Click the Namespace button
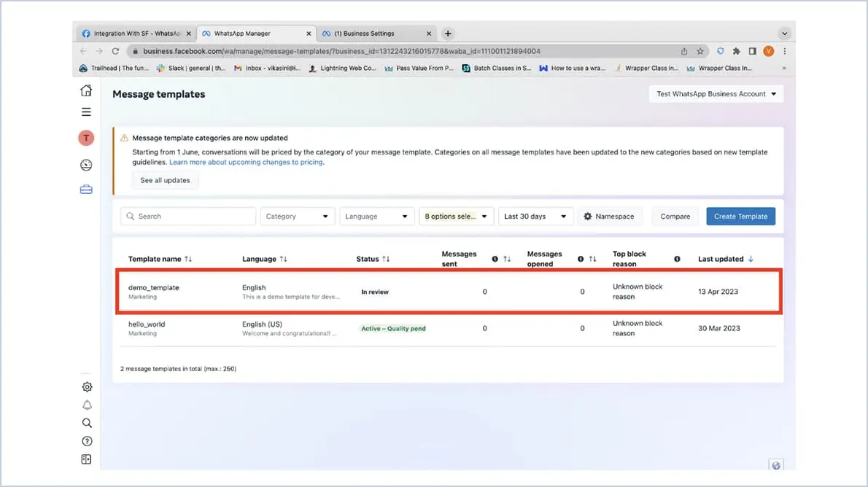 click(x=609, y=217)
